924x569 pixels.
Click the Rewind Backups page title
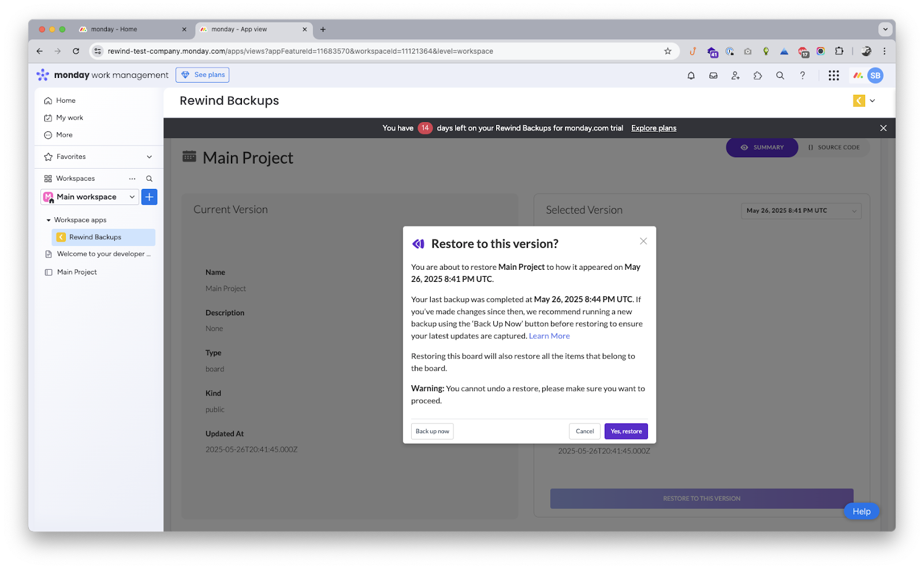tap(229, 101)
